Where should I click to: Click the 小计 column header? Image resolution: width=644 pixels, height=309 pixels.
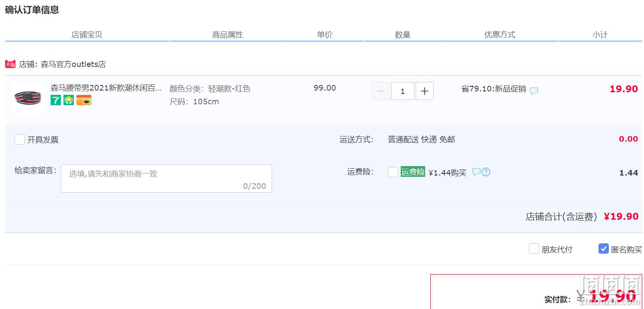click(x=600, y=35)
